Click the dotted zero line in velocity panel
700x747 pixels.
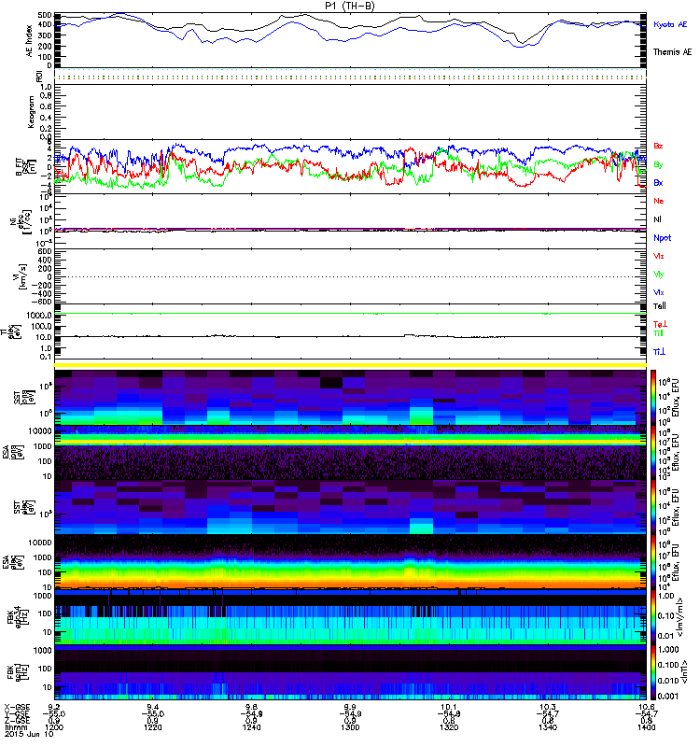(x=350, y=276)
